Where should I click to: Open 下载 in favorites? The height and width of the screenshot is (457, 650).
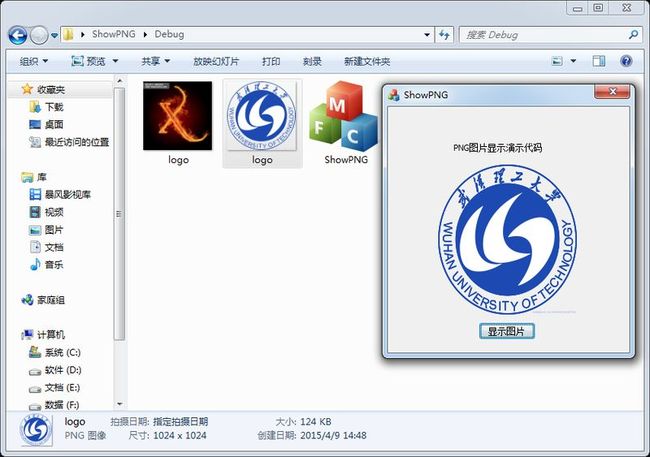54,107
